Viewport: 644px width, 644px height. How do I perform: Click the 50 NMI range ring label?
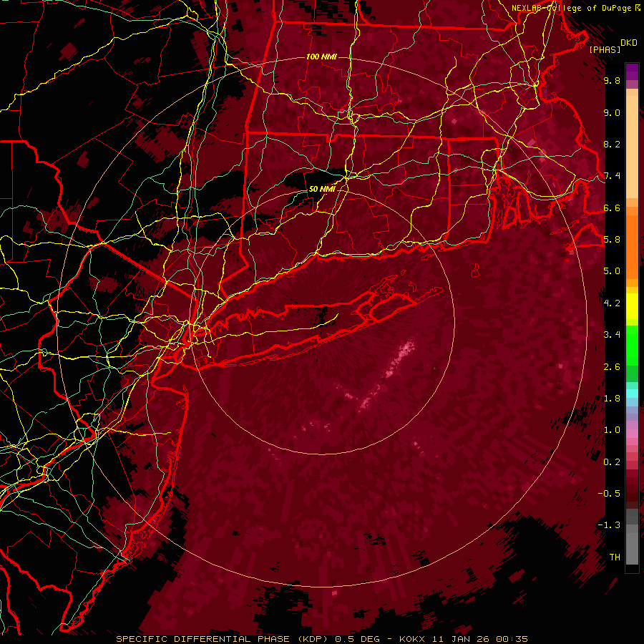[322, 189]
